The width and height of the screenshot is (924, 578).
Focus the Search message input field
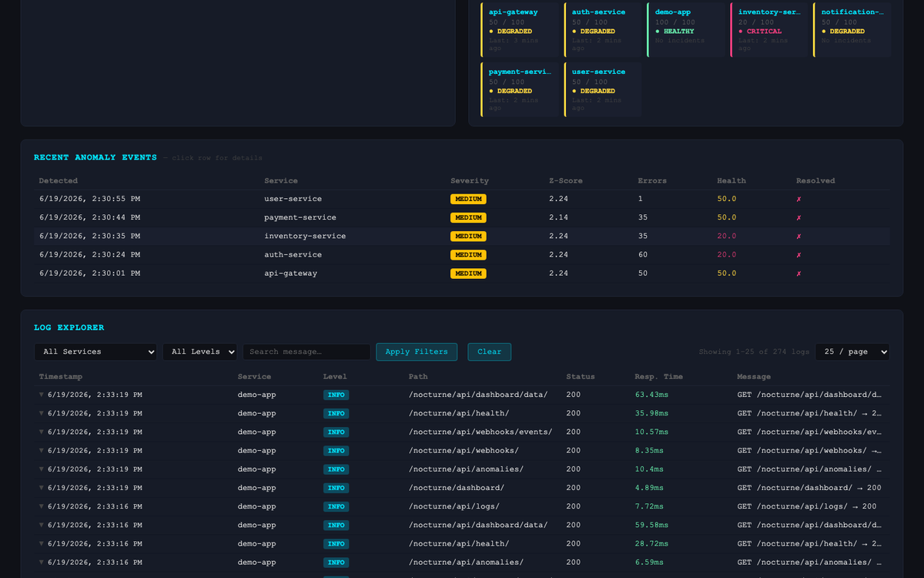306,351
